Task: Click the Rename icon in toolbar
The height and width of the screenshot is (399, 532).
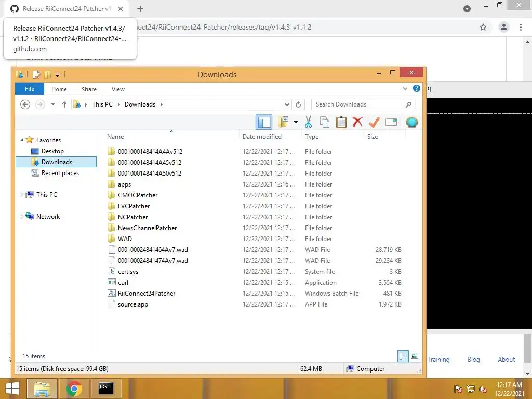Action: (x=391, y=122)
